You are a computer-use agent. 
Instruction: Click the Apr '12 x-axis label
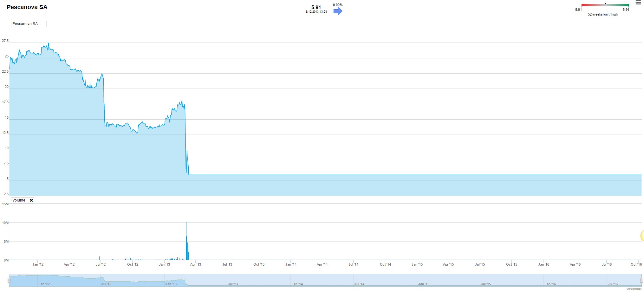coord(69,264)
